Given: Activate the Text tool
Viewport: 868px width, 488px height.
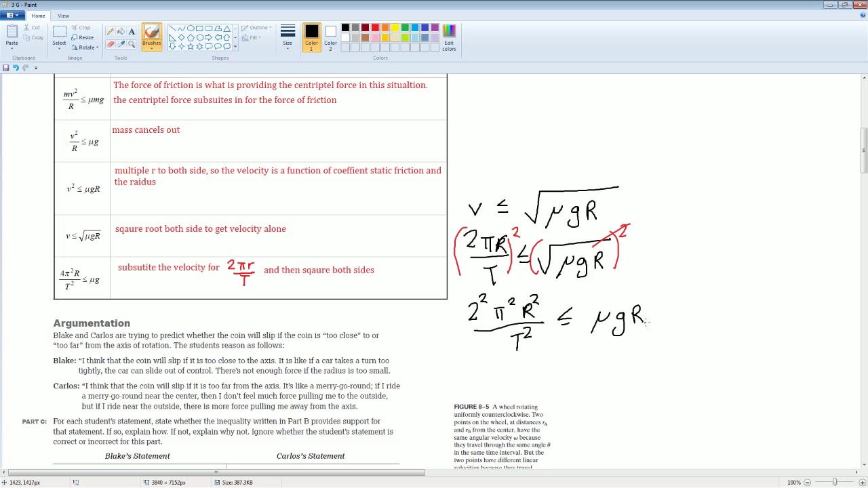Looking at the screenshot, I should [x=132, y=32].
